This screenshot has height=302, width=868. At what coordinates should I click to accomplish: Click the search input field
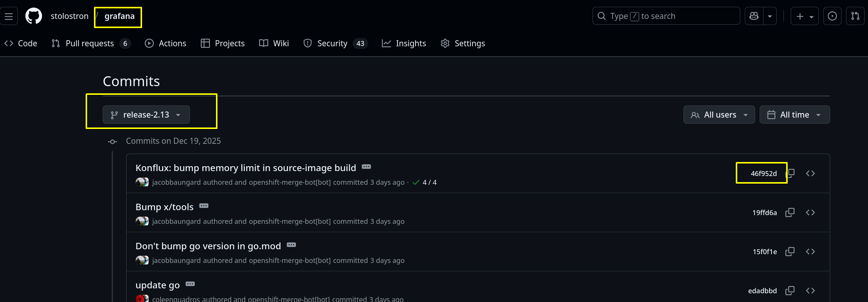666,16
